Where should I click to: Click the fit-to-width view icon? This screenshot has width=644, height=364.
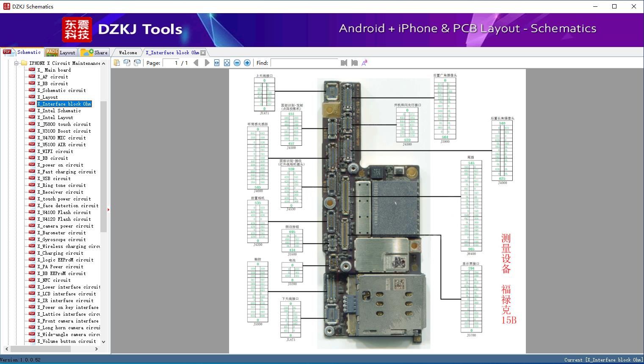tap(216, 62)
